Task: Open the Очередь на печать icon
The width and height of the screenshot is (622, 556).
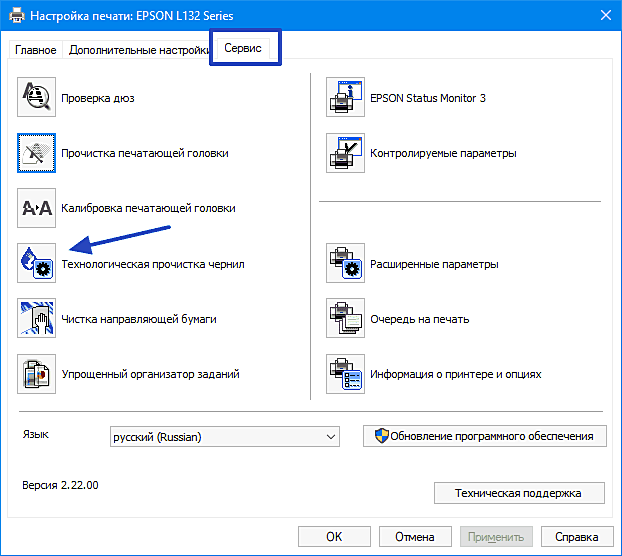Action: [346, 318]
